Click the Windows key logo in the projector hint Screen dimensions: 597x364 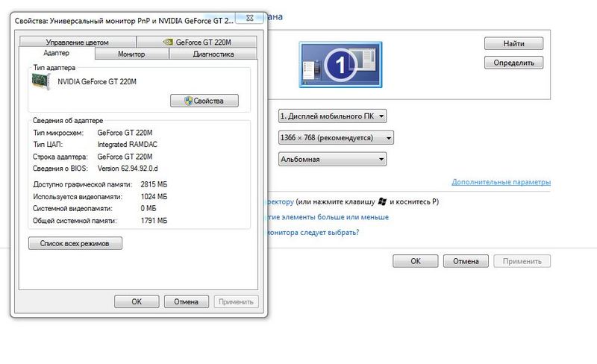[x=383, y=201]
